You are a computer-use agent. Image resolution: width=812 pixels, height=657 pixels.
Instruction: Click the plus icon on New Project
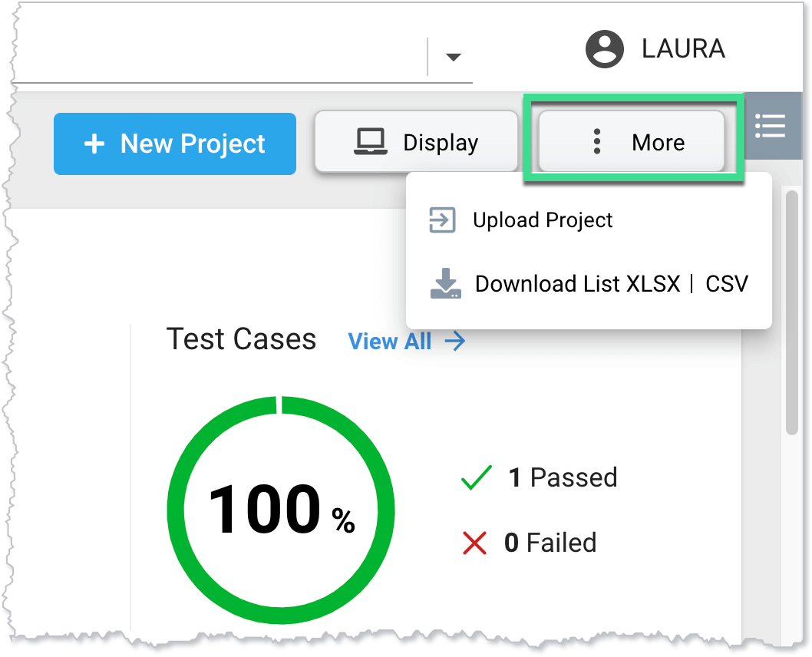pyautogui.click(x=94, y=142)
